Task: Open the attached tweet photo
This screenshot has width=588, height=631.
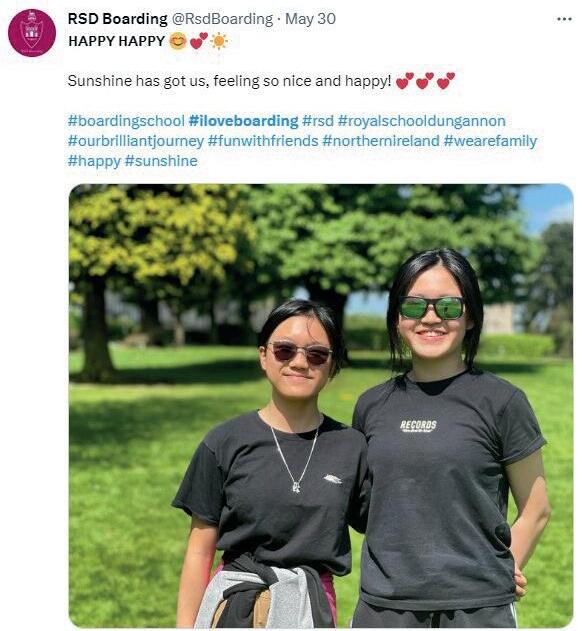Action: coord(321,406)
